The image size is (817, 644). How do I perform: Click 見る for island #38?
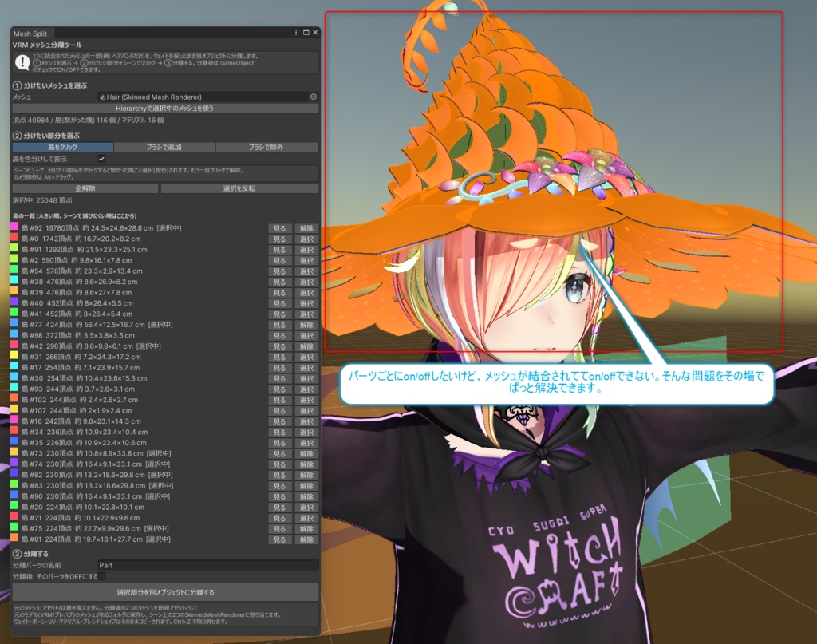coord(280,282)
